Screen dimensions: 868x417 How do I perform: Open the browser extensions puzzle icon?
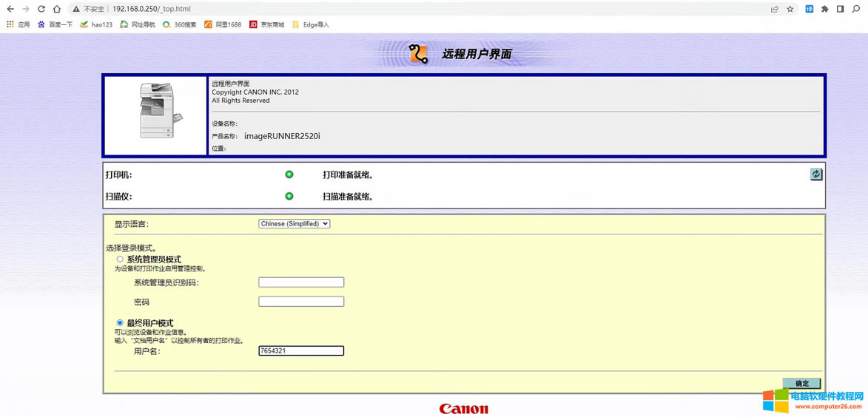tap(824, 9)
